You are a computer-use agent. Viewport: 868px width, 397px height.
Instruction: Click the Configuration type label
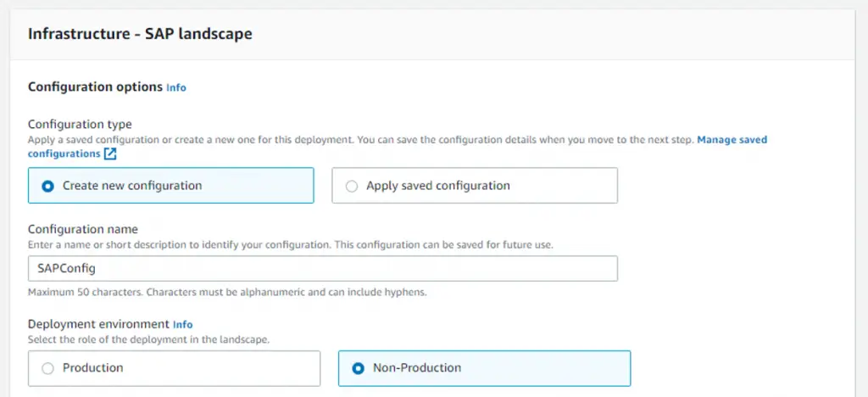click(80, 125)
